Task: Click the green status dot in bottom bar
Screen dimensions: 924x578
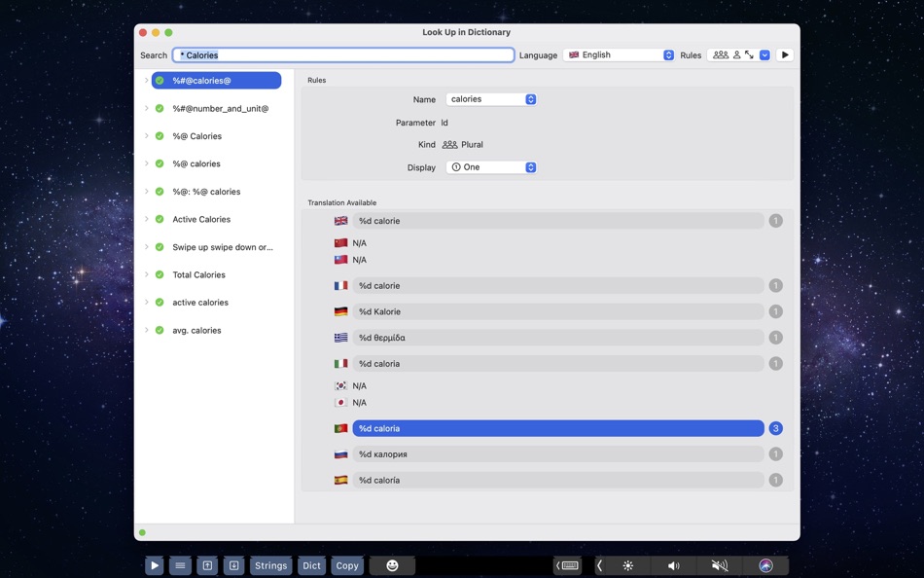Action: pyautogui.click(x=142, y=532)
